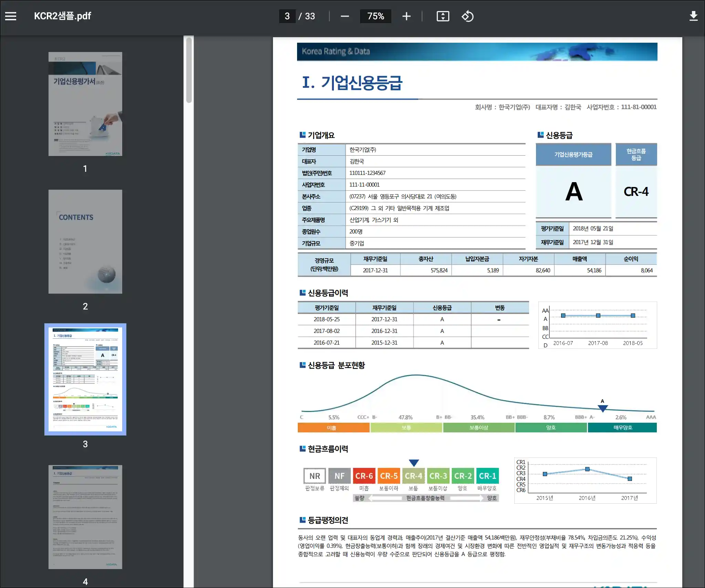Click cash flow grade CR-4 in rating box
Image resolution: width=705 pixels, height=588 pixels.
(636, 192)
